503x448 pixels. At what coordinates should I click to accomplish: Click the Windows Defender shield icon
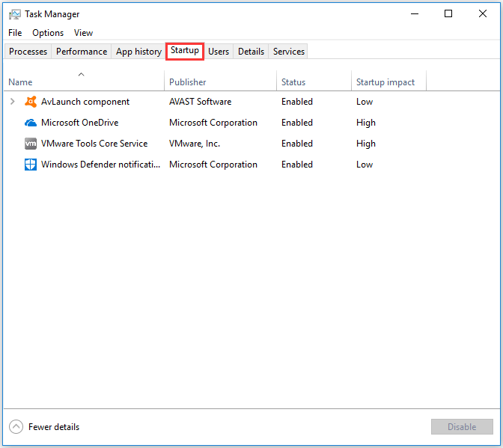(31, 165)
